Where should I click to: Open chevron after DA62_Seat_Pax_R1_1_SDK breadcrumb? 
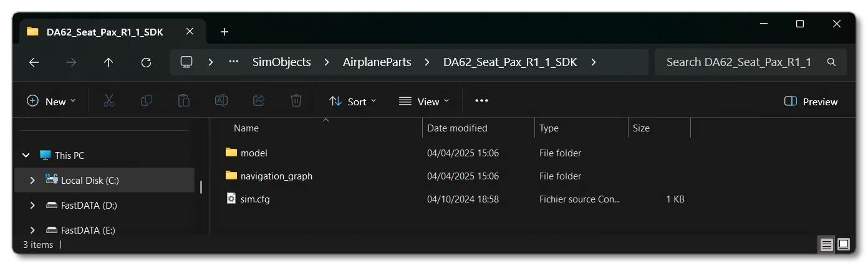(x=594, y=62)
